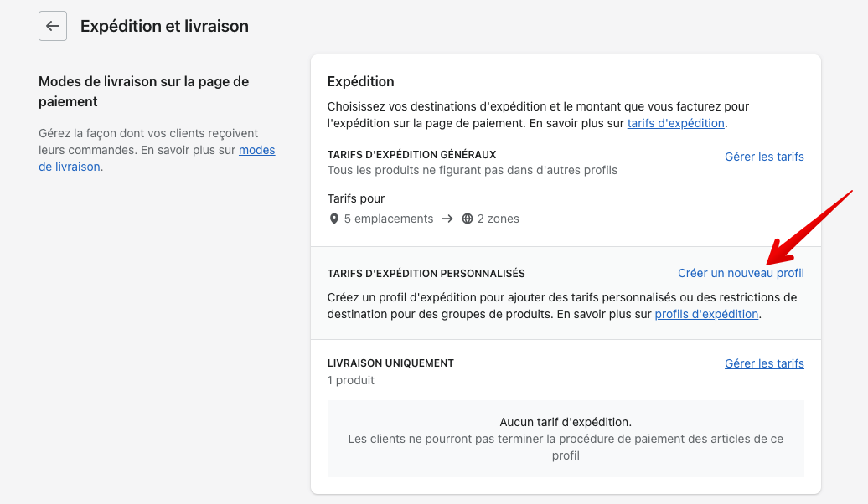Click the "TARIFS D'EXPÉDITION PERSONNALISÉS" heading
868x504 pixels.
tap(426, 274)
